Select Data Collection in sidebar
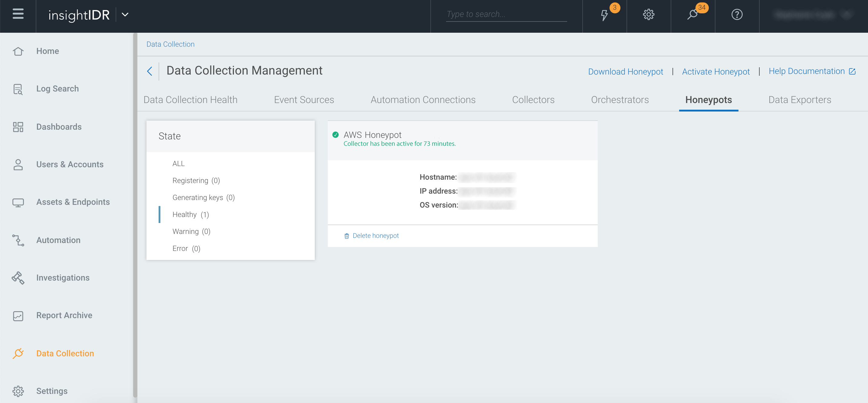The width and height of the screenshot is (868, 403). pos(65,353)
